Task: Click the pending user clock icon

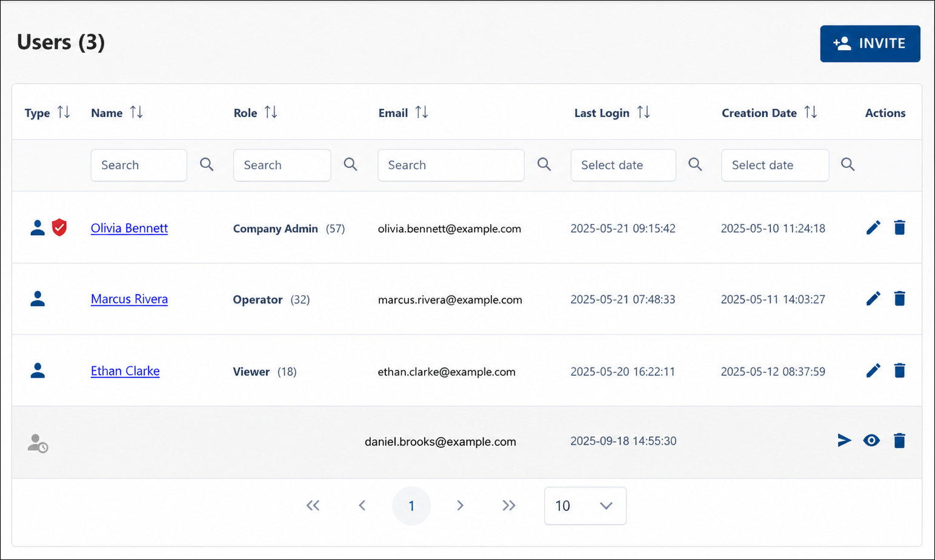Action: click(38, 443)
